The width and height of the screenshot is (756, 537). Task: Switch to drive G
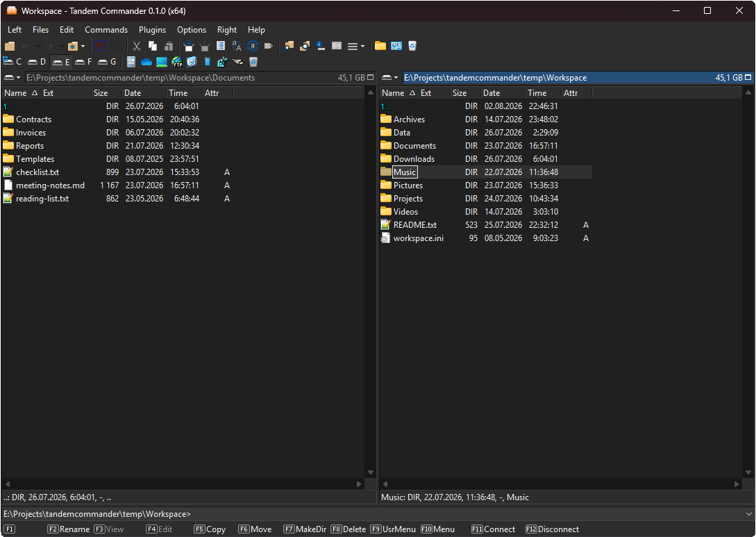click(x=107, y=61)
